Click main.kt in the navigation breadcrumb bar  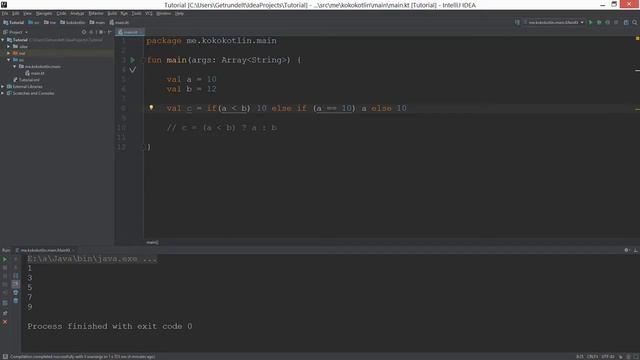click(119, 22)
